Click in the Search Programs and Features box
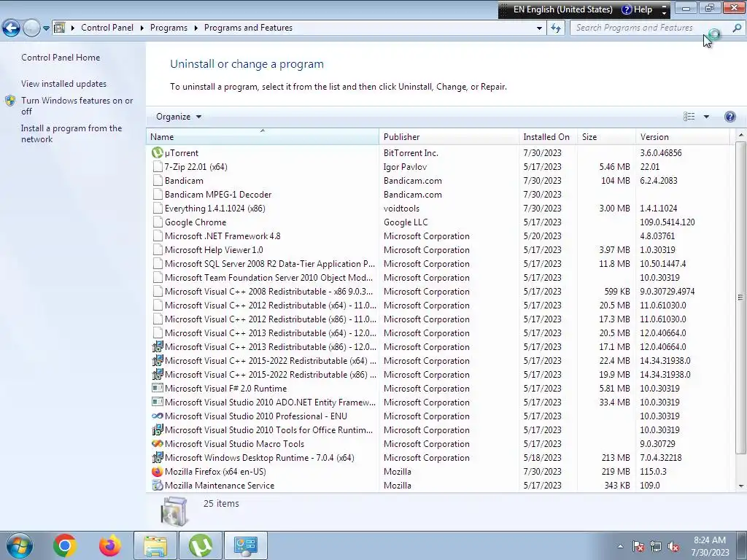This screenshot has width=747, height=560. [650, 28]
